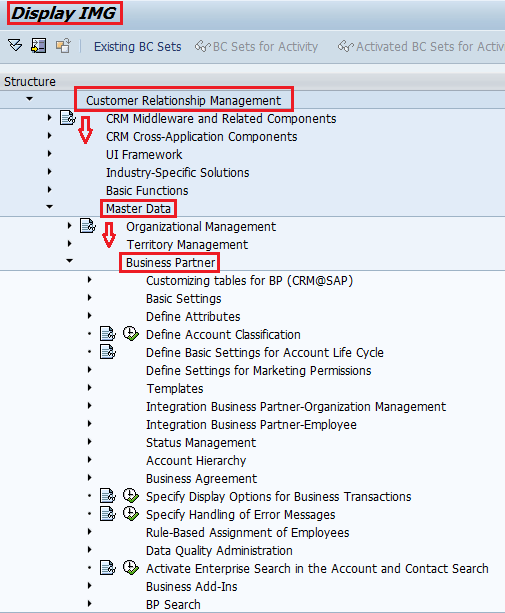Viewport: 505px width, 613px height.
Task: Select the Business Agreement item
Action: click(x=201, y=479)
